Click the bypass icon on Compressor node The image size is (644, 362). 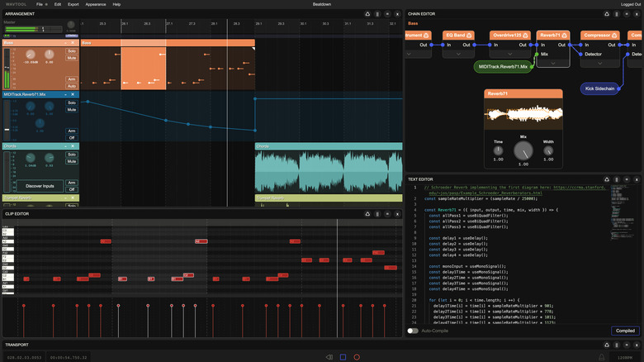[615, 36]
